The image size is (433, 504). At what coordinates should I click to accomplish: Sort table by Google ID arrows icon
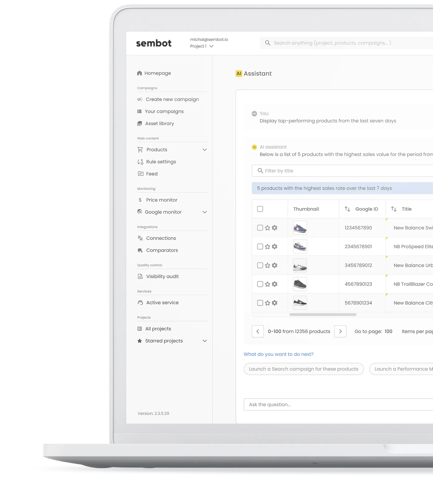347,209
